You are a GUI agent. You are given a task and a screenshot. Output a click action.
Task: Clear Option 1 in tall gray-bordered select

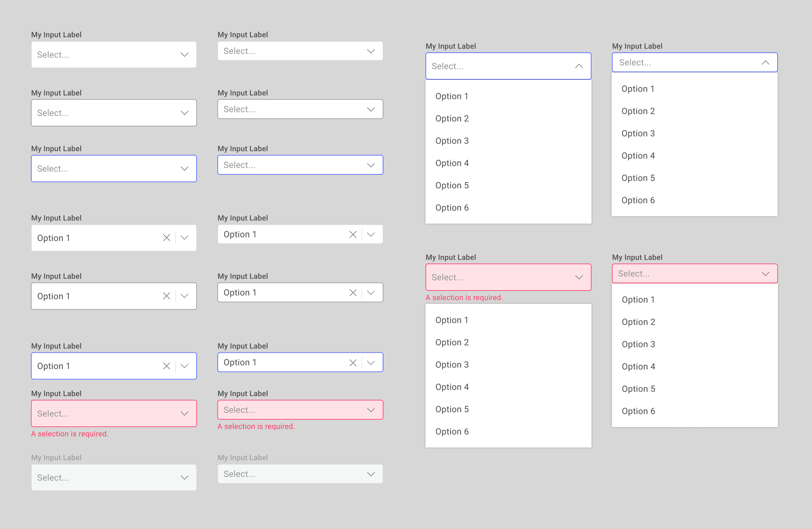click(167, 296)
